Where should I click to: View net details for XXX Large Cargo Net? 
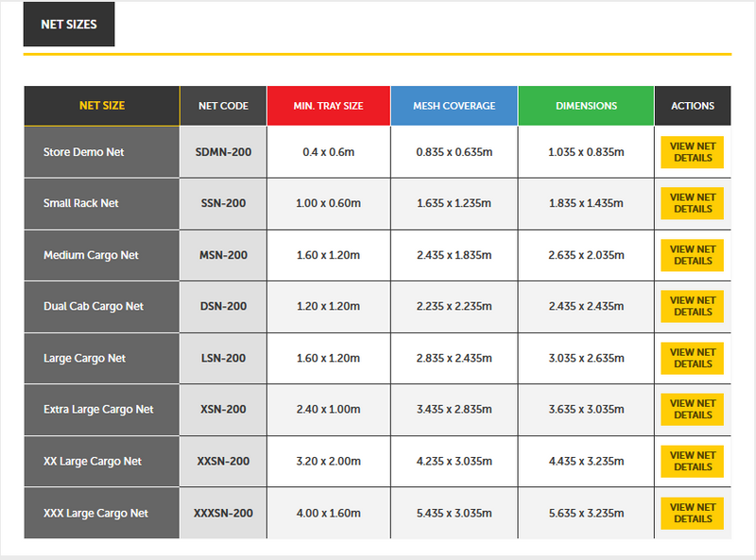click(x=692, y=513)
